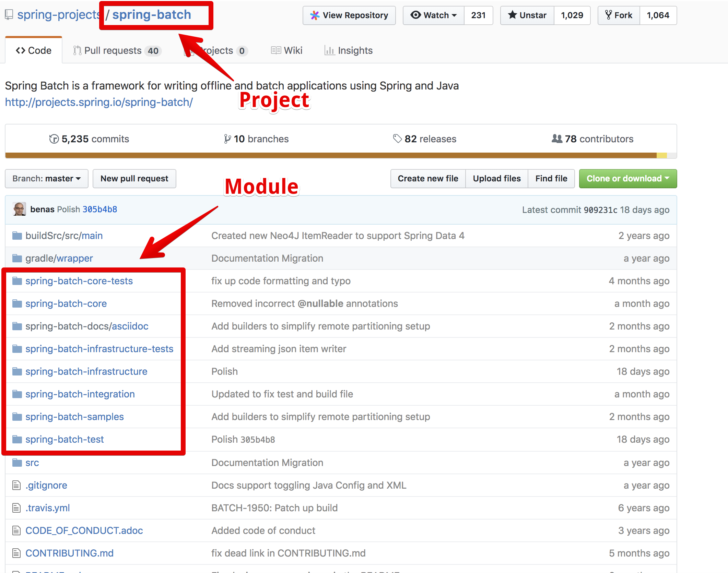Open the spring-projects organization link
This screenshot has height=573, width=728.
tap(59, 15)
